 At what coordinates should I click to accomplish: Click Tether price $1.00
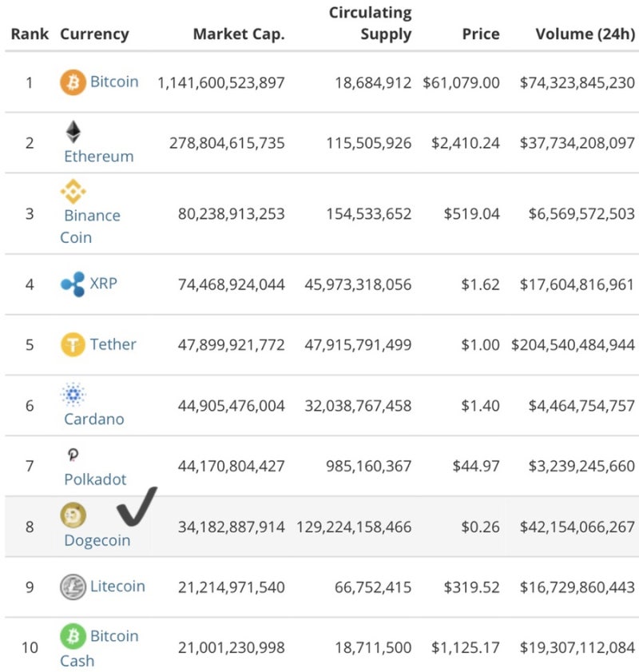pos(481,345)
